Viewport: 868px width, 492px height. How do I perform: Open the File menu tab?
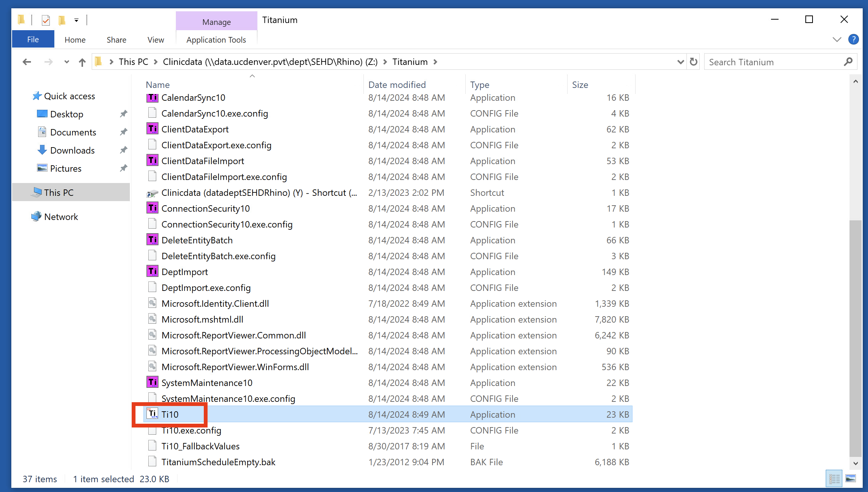(33, 39)
